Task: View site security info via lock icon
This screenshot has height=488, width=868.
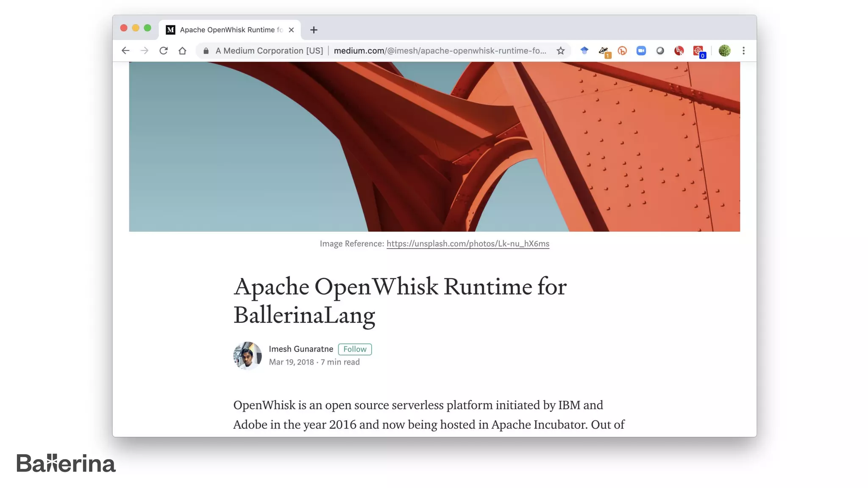Action: tap(206, 51)
